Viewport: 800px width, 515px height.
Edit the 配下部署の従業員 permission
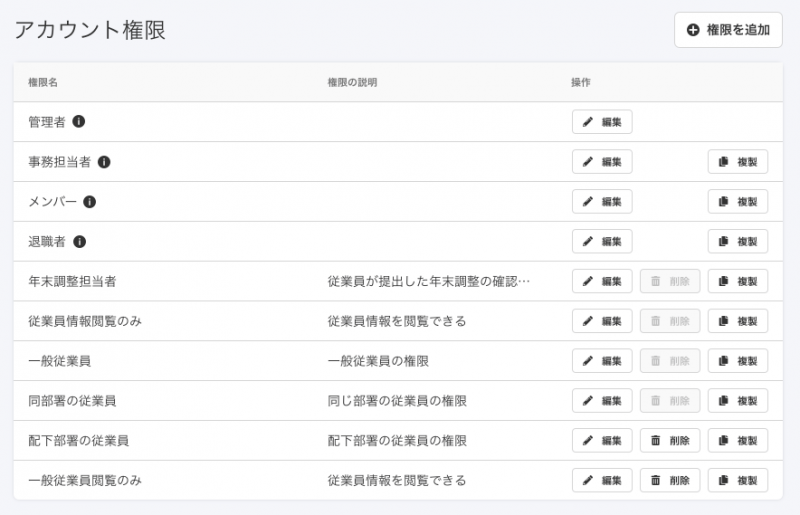coord(602,441)
